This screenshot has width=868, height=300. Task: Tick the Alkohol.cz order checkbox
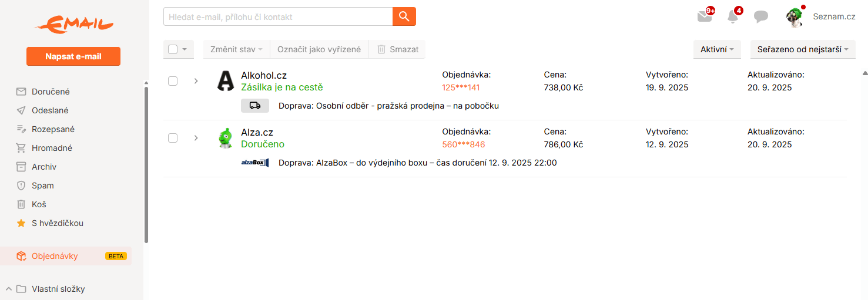pos(173,81)
